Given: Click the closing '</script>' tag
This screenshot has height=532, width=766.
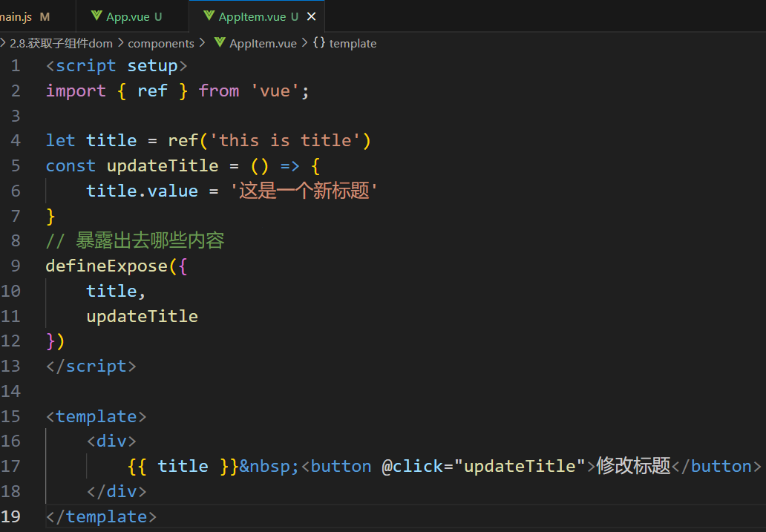Looking at the screenshot, I should click(91, 367).
